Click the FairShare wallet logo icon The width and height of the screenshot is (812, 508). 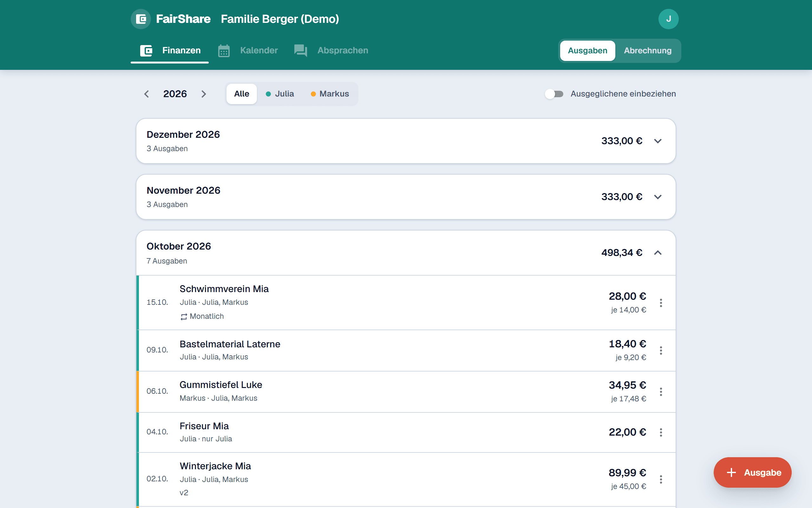(x=141, y=19)
